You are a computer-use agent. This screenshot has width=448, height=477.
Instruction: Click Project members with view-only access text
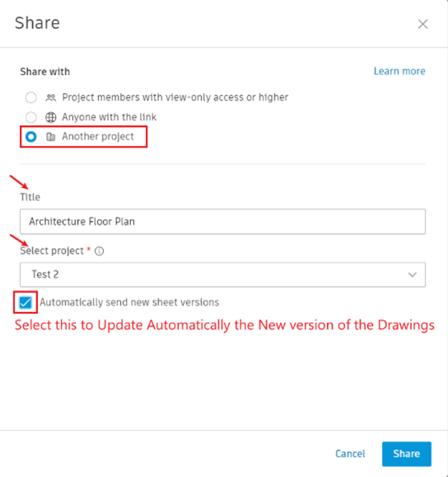[x=175, y=97]
